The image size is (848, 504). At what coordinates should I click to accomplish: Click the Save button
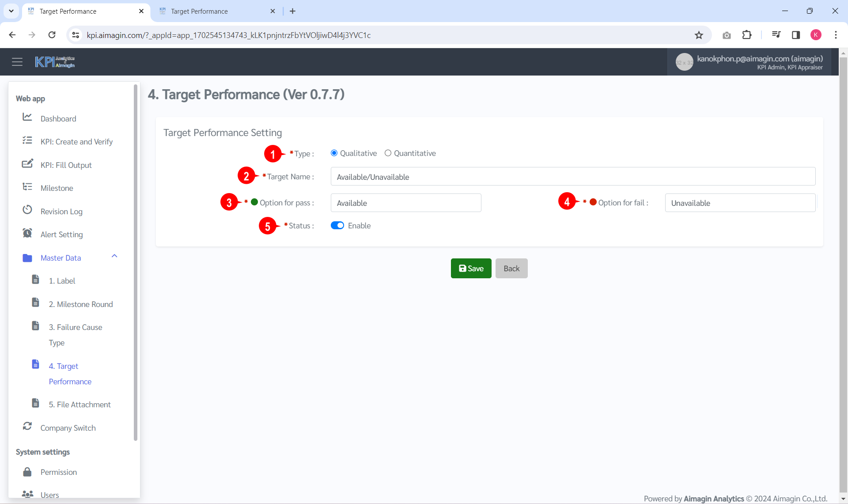pos(471,268)
